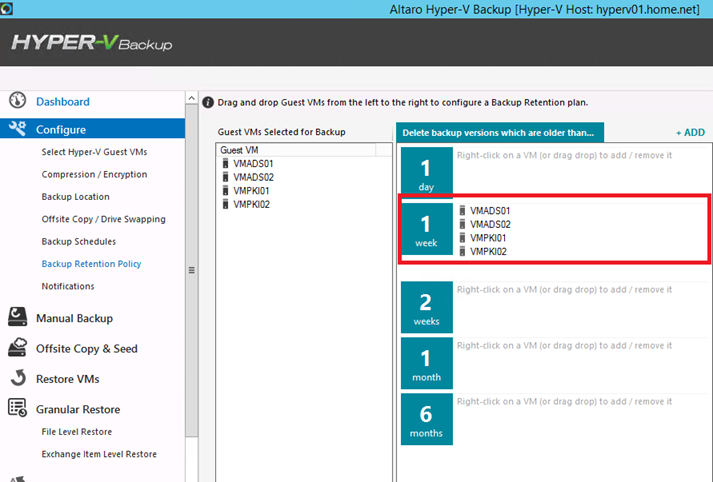Select the 1 month retention tile
This screenshot has height=482, width=713.
point(427,363)
